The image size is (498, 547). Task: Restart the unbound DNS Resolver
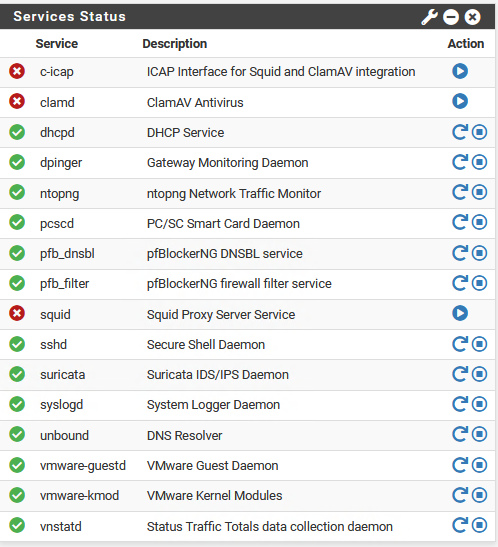click(460, 434)
